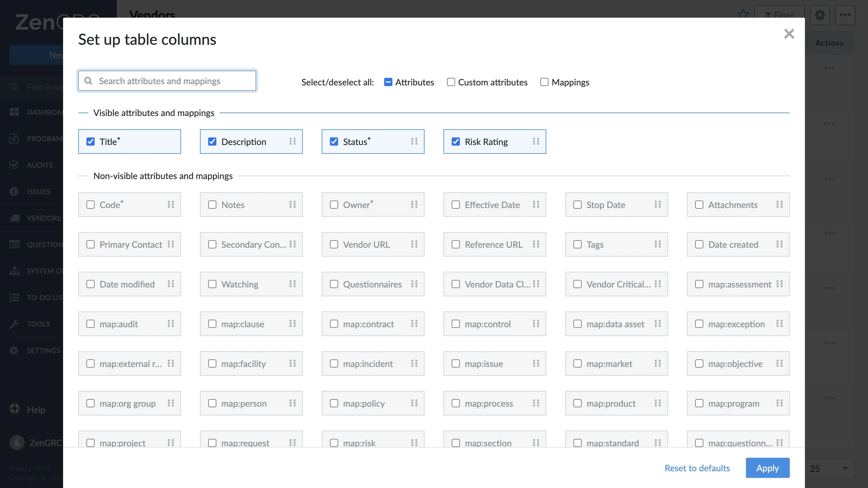Toggle select all Attributes checkbox
The image size is (868, 488).
click(388, 82)
